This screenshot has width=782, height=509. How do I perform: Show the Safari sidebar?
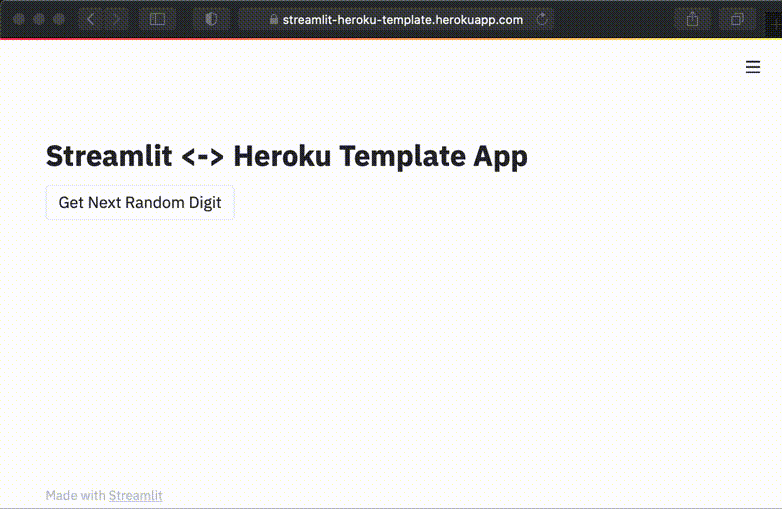157,19
